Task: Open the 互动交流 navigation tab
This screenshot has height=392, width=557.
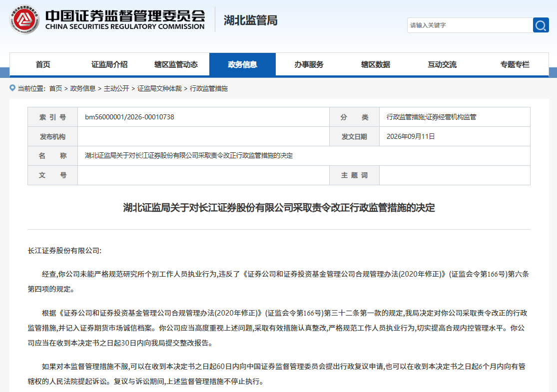Action: pos(442,64)
